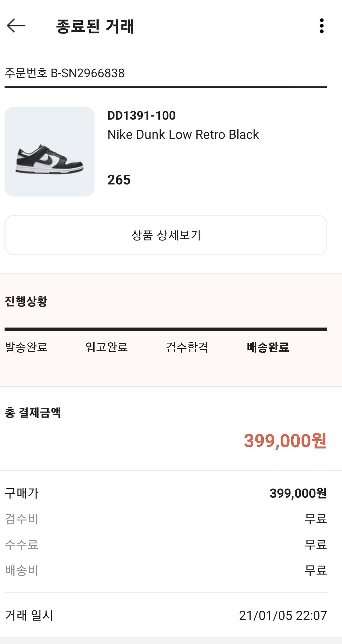Tap the 수수료 fee label

point(22,545)
